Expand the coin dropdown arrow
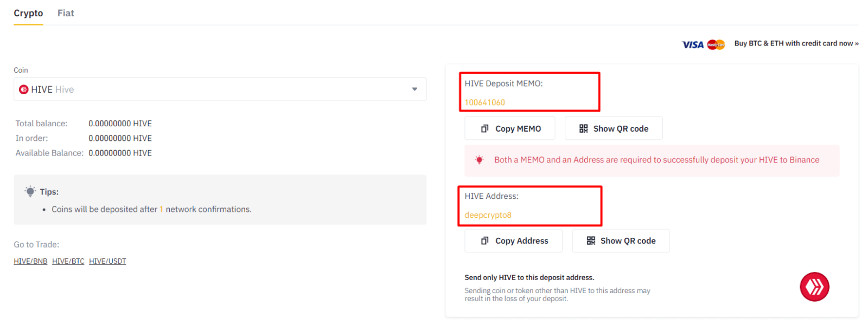 tap(414, 89)
